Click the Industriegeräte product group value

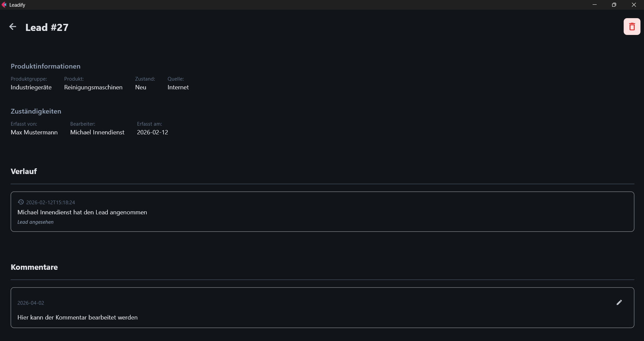[x=31, y=87]
